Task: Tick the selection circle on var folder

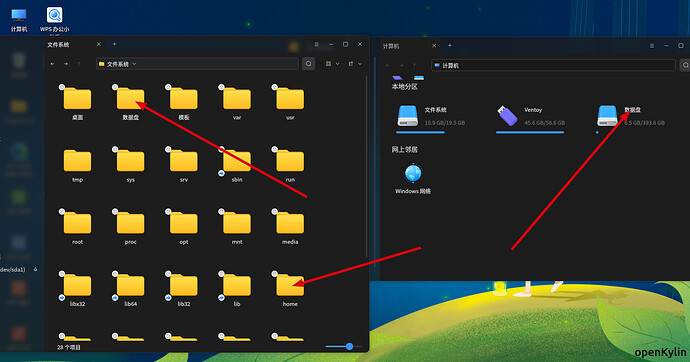Action: pyautogui.click(x=221, y=87)
